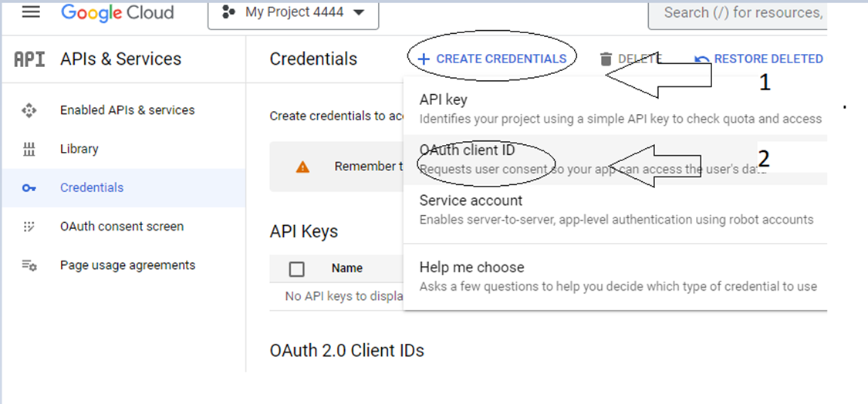This screenshot has height=404, width=868.
Task: Open the My Project 4444 project selector
Action: 293,13
